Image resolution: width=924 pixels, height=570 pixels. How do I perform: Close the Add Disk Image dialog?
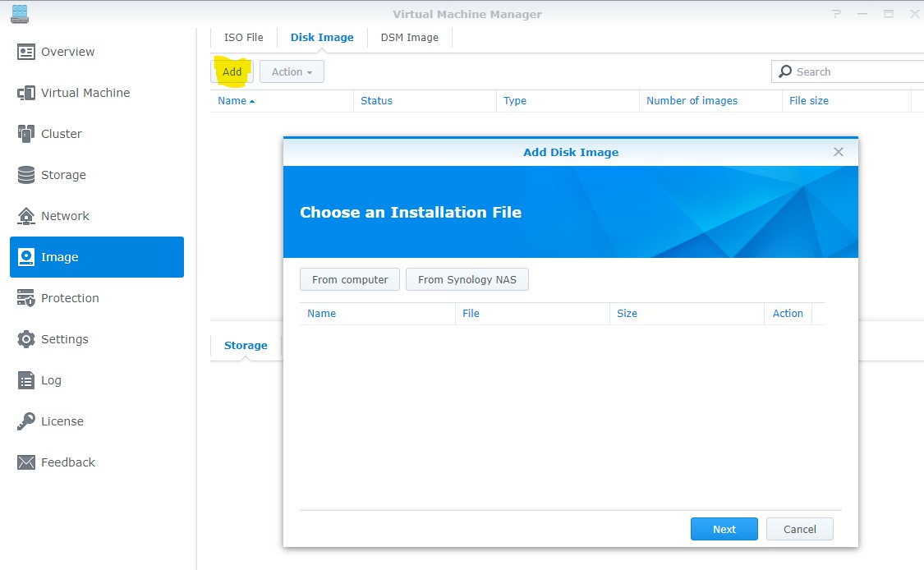[x=838, y=152]
